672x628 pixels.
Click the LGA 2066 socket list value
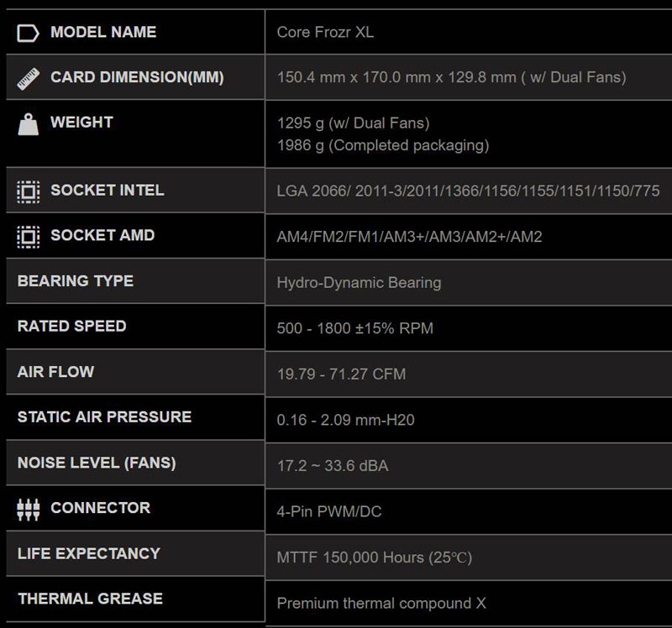468,191
